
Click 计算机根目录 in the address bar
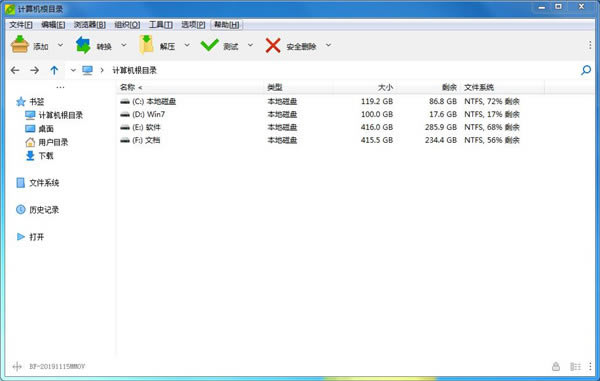coord(134,70)
